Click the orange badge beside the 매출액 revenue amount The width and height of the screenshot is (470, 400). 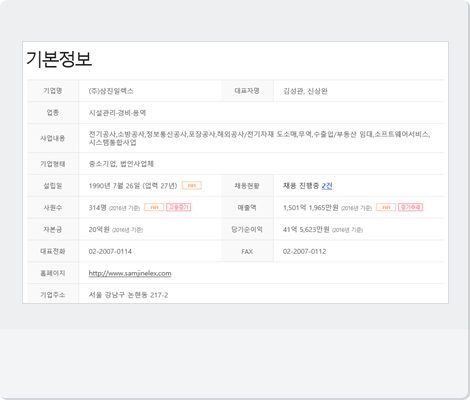click(x=386, y=207)
